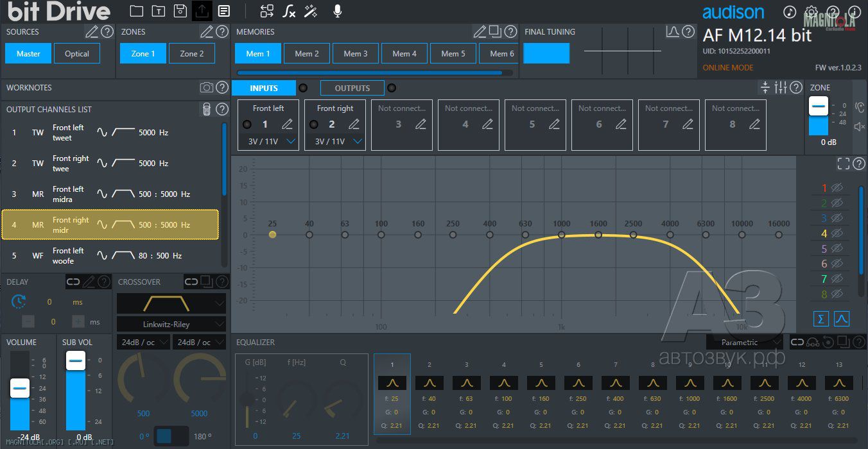Toggle visibility of channel 3 curve
868x449 pixels.
[x=837, y=219]
